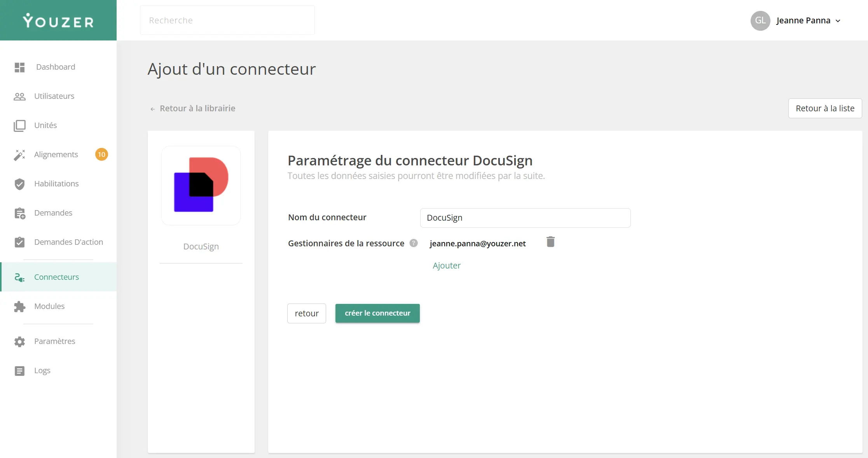This screenshot has width=868, height=458.
Task: Open Paramètres from the sidebar
Action: tap(54, 341)
